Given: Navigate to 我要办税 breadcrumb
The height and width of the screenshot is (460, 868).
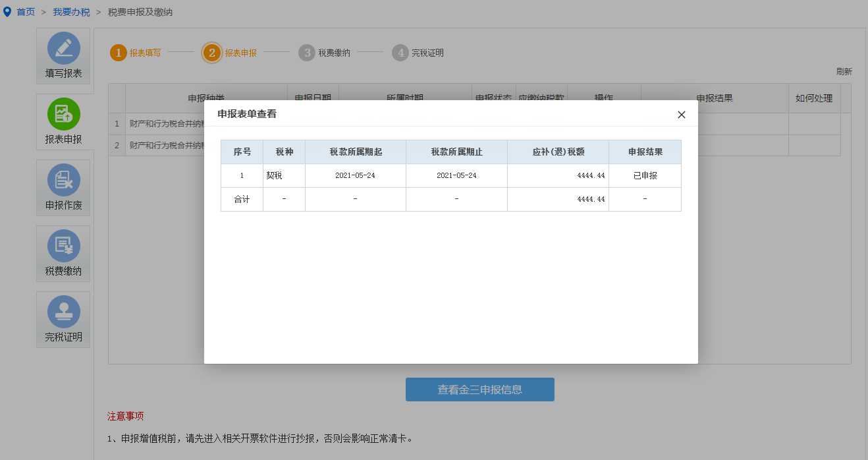Looking at the screenshot, I should 71,12.
